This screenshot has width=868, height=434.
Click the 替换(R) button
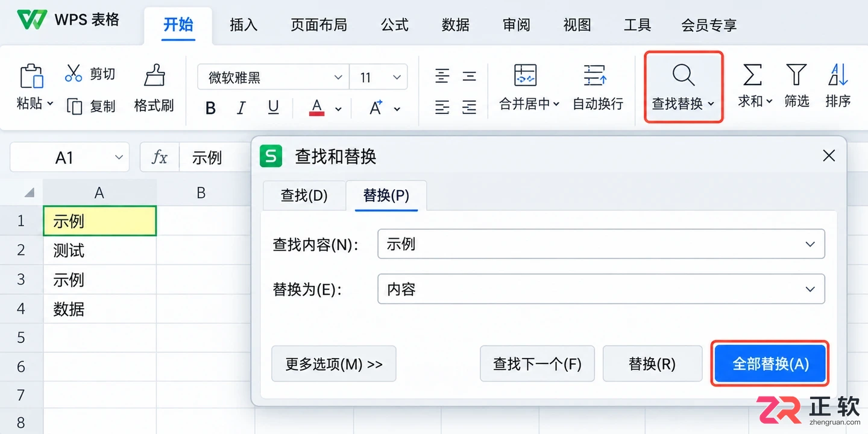pos(652,363)
